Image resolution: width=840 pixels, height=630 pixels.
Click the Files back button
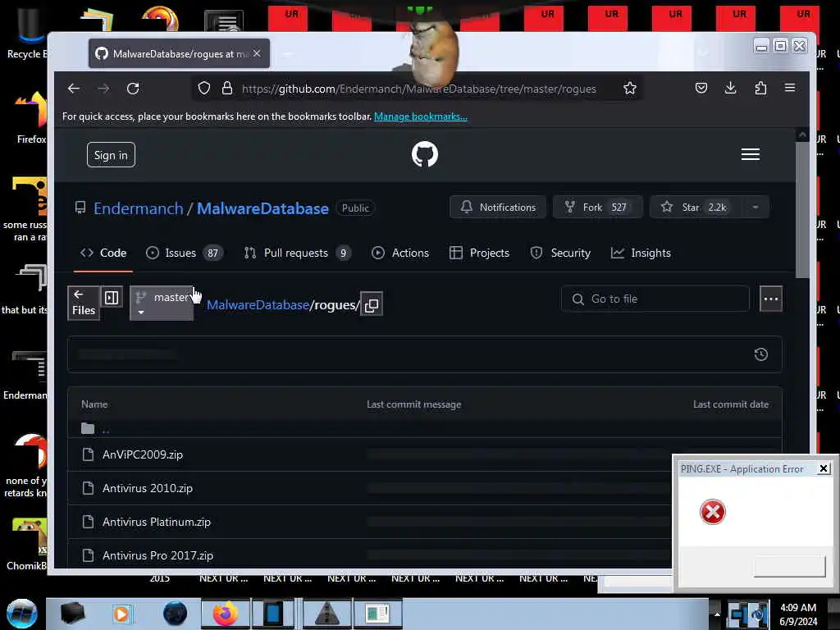click(84, 304)
